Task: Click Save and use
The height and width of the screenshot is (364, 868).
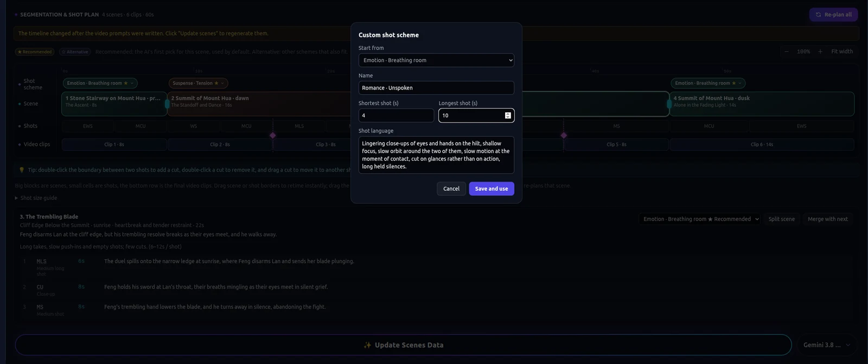Action: click(492, 189)
